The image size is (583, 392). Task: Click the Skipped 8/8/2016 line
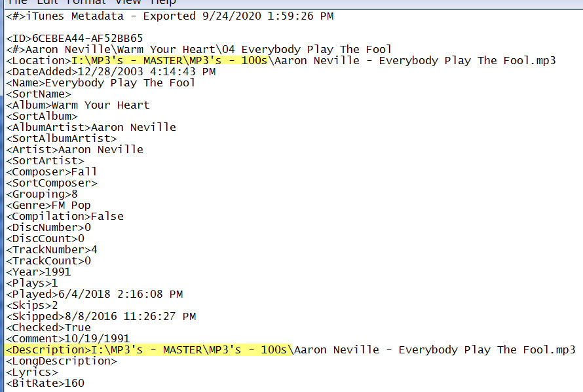101,317
